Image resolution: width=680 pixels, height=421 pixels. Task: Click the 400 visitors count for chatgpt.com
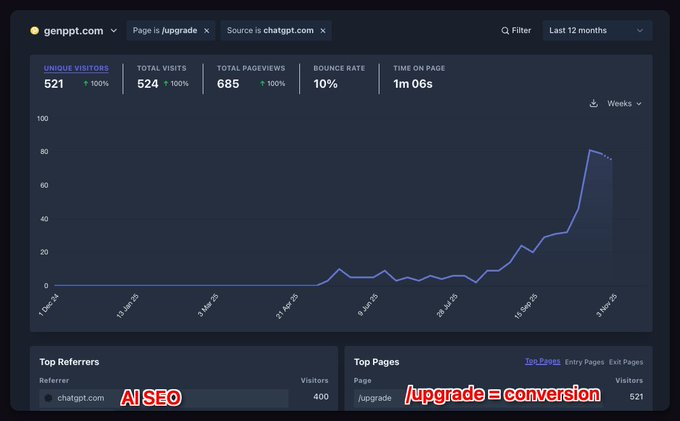tap(321, 397)
